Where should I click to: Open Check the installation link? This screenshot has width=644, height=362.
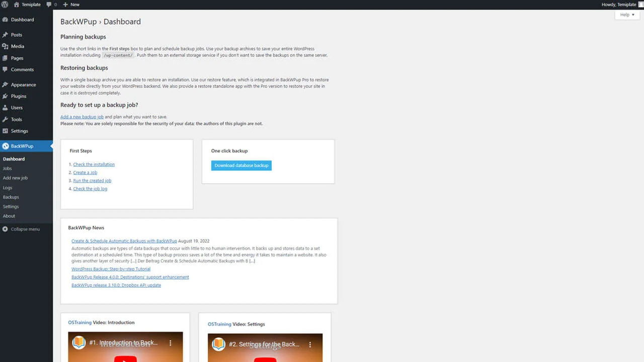[x=94, y=164]
